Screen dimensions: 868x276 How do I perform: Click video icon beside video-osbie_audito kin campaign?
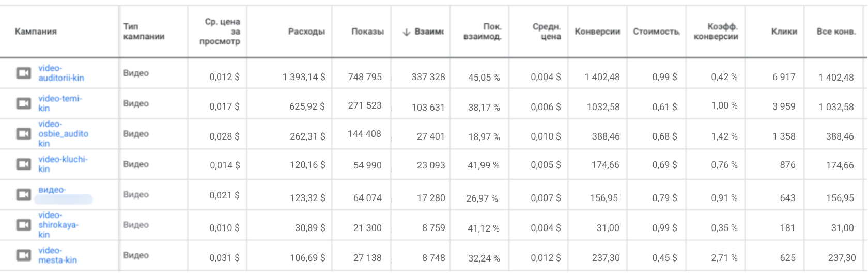[x=23, y=134]
